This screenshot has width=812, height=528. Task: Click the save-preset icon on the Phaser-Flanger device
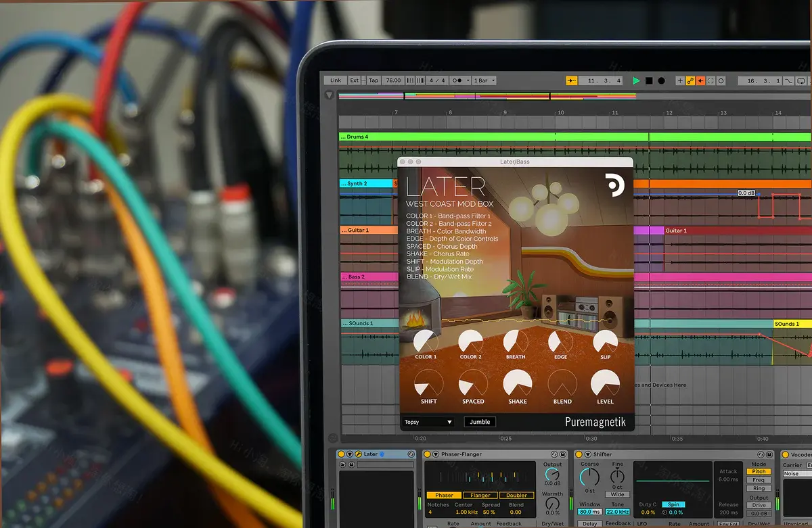pos(562,454)
